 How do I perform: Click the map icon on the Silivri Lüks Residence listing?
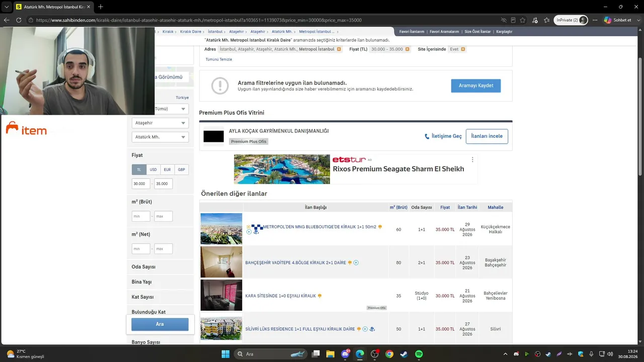pos(372,329)
